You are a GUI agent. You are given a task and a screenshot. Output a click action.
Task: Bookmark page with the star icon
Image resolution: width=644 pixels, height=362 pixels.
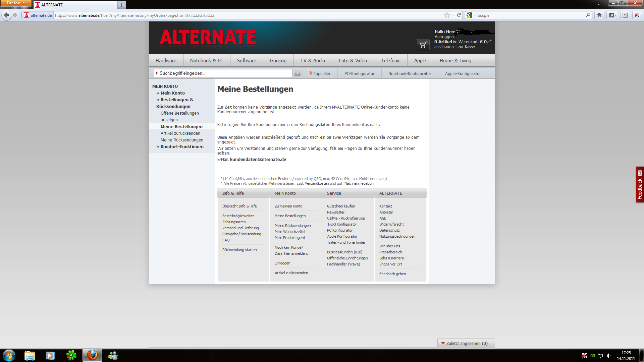click(447, 15)
